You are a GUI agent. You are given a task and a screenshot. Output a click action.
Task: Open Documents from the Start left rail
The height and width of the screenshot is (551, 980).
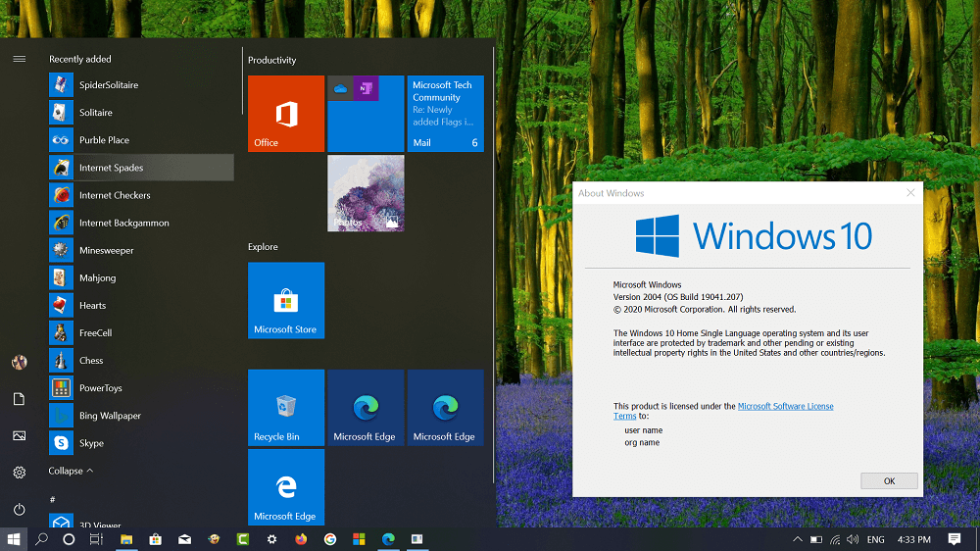coord(20,398)
